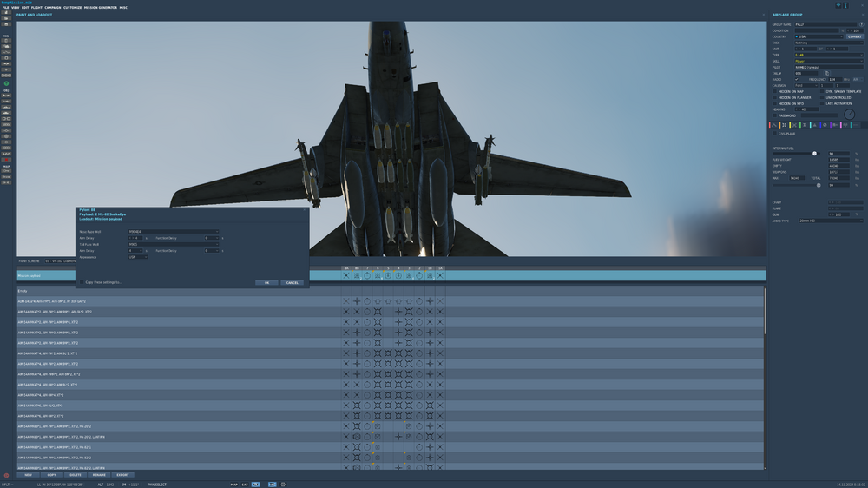The height and width of the screenshot is (488, 868).
Task: Click the save mission icon in left toolbar
Action: pos(6,24)
